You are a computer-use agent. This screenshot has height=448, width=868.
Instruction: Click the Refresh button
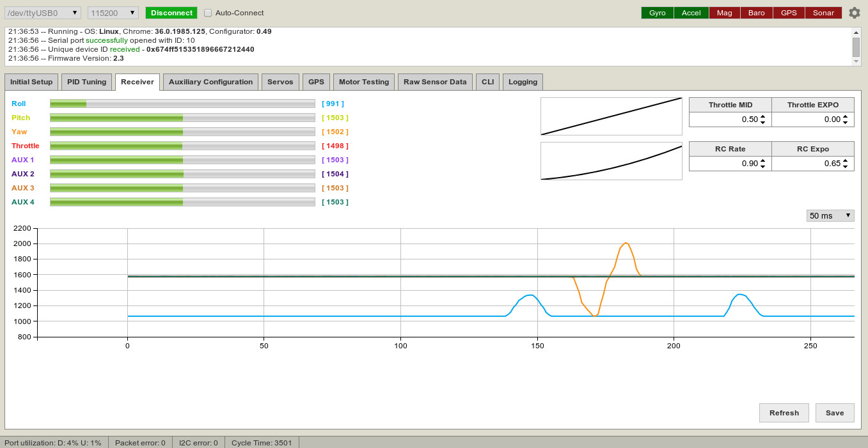point(784,413)
